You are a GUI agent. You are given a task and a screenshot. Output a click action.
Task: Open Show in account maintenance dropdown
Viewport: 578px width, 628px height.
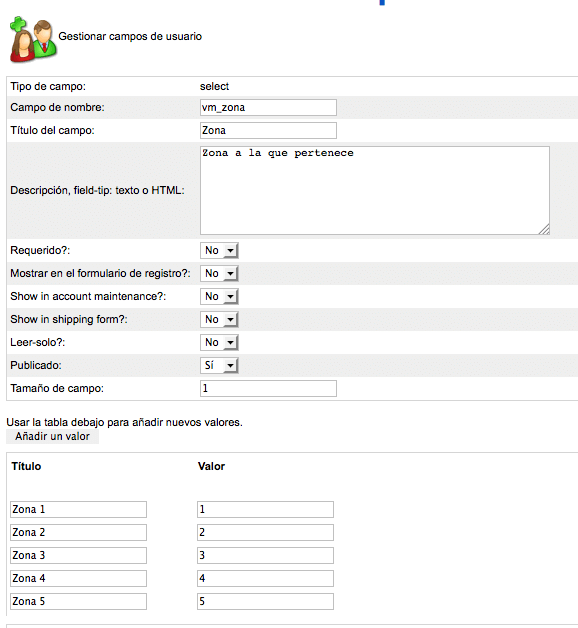(219, 297)
